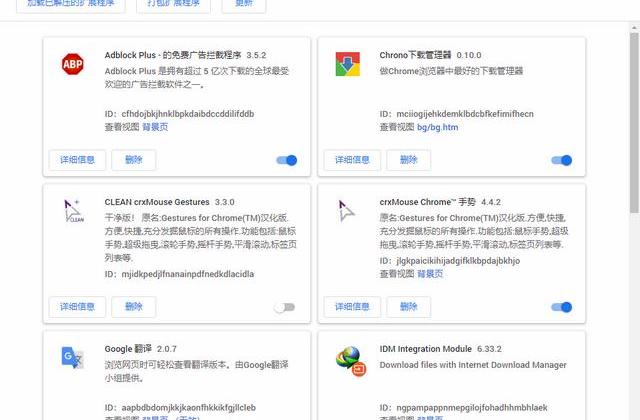Viewport: 640px width, 420px height.
Task: Remove Chrono下载管理器 with its 删除 button
Action: click(x=409, y=160)
